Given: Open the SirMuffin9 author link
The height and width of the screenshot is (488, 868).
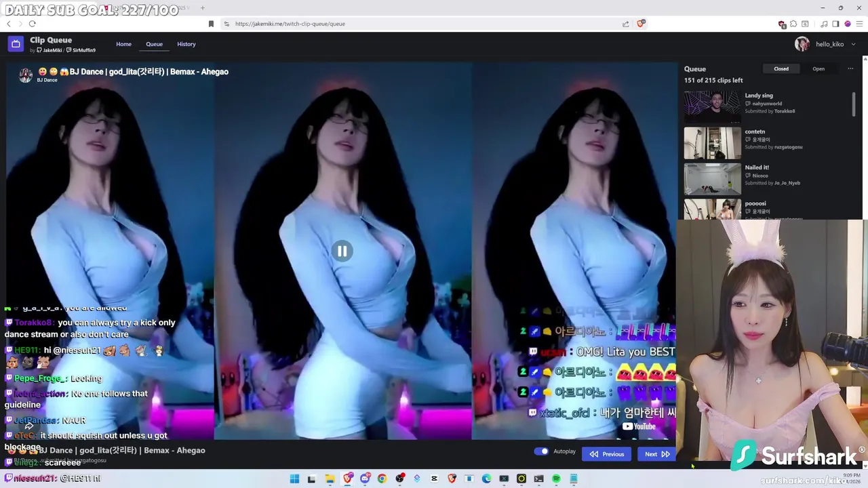Looking at the screenshot, I should (x=81, y=50).
